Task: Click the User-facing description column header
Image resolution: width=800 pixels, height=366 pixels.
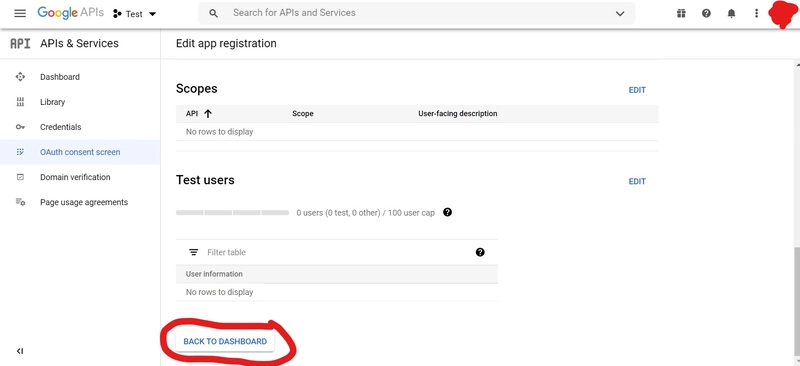Action: (x=458, y=113)
